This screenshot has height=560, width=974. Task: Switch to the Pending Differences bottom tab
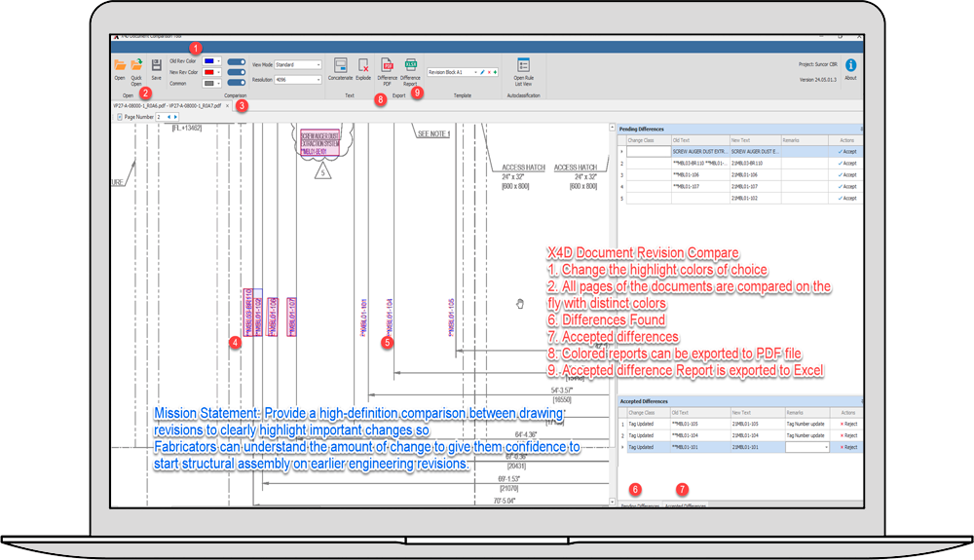click(640, 505)
